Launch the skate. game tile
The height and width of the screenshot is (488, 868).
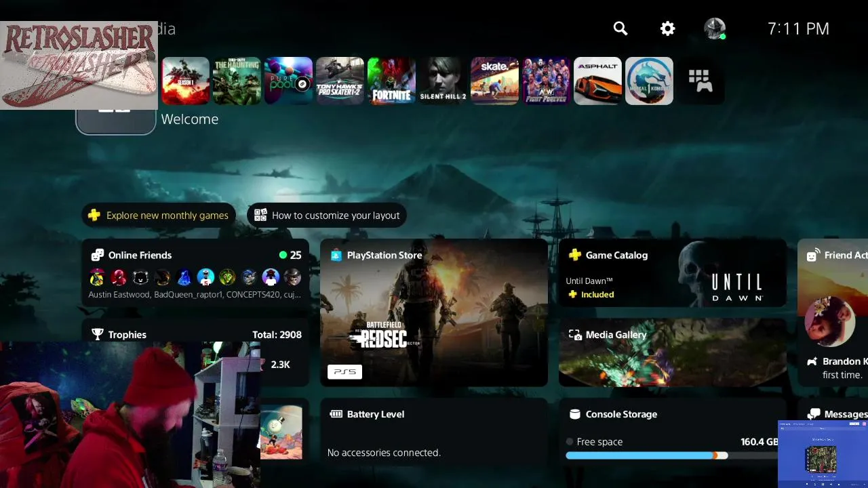[494, 81]
